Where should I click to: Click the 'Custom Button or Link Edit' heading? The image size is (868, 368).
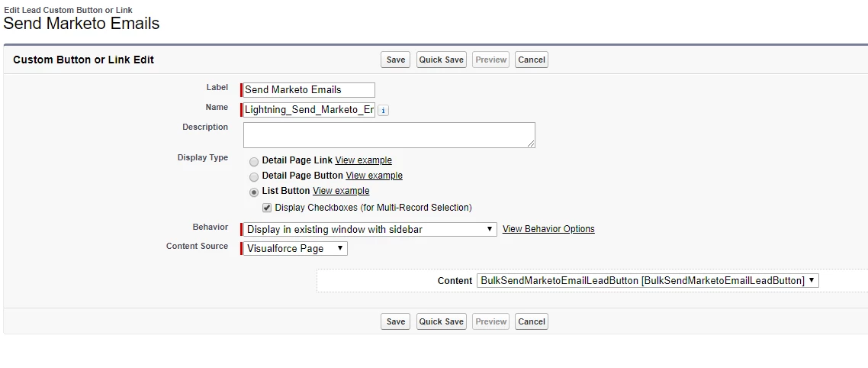click(84, 60)
